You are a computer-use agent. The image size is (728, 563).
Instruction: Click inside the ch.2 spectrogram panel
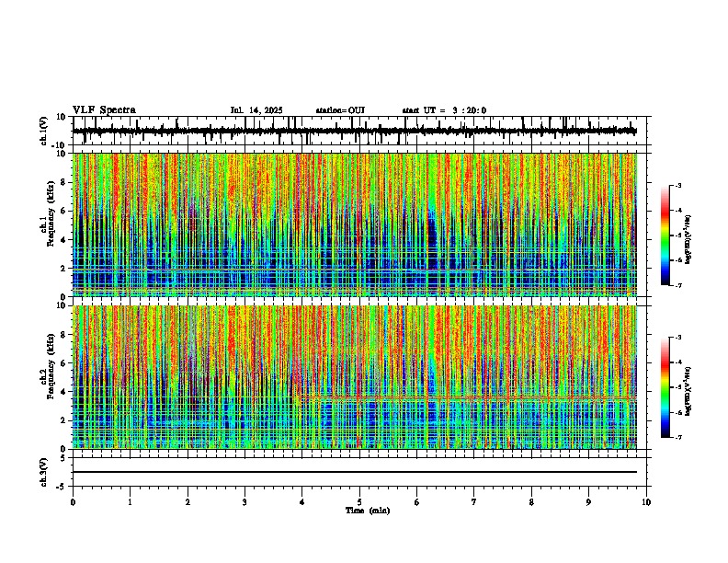354,377
